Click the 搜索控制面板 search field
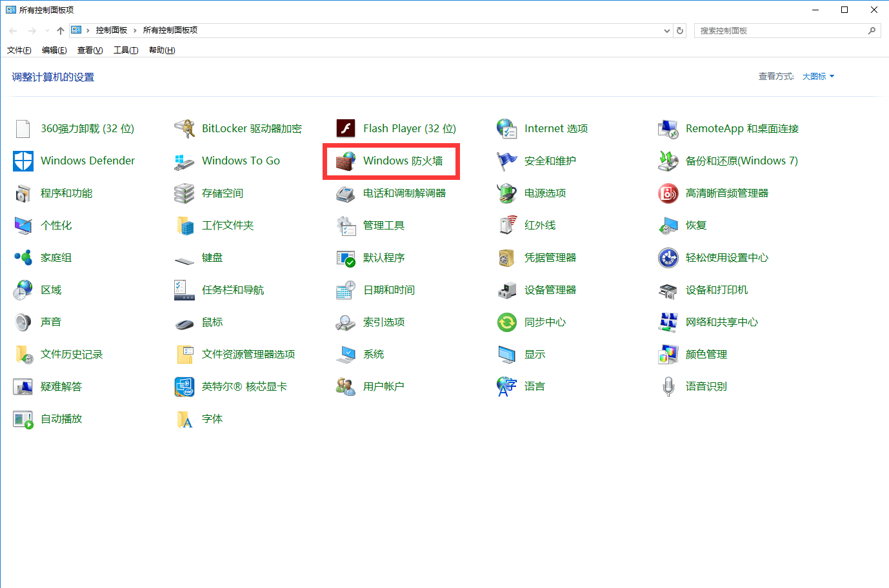The width and height of the screenshot is (889, 588). pyautogui.click(x=781, y=31)
